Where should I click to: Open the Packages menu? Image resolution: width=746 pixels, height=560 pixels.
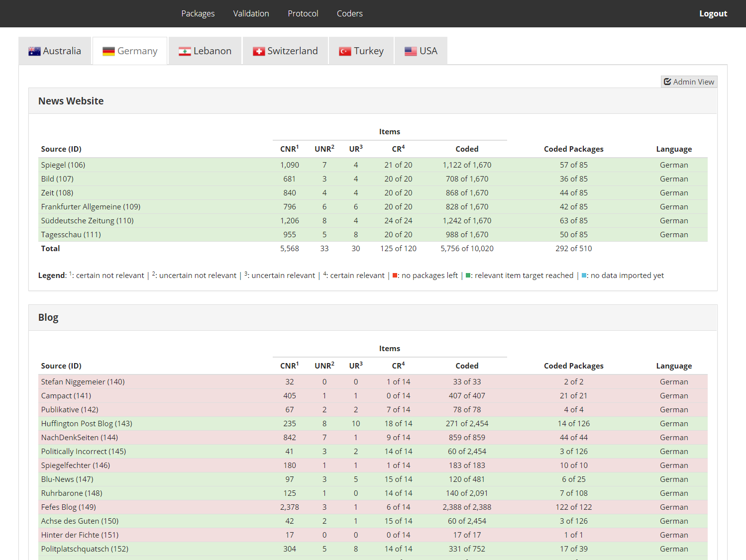click(198, 13)
